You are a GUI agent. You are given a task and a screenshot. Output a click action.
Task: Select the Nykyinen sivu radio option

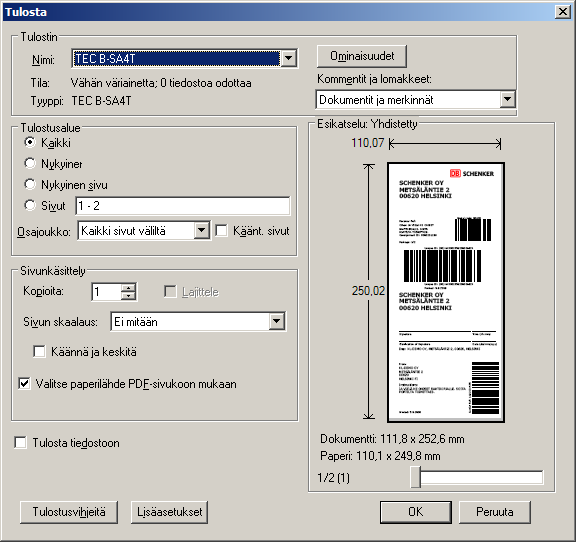point(30,184)
